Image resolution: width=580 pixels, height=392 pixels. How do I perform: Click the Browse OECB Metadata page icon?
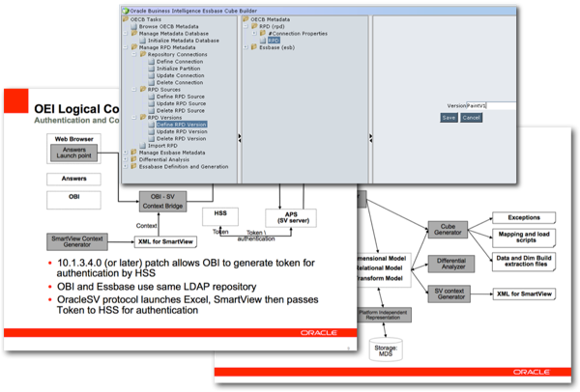(x=134, y=27)
